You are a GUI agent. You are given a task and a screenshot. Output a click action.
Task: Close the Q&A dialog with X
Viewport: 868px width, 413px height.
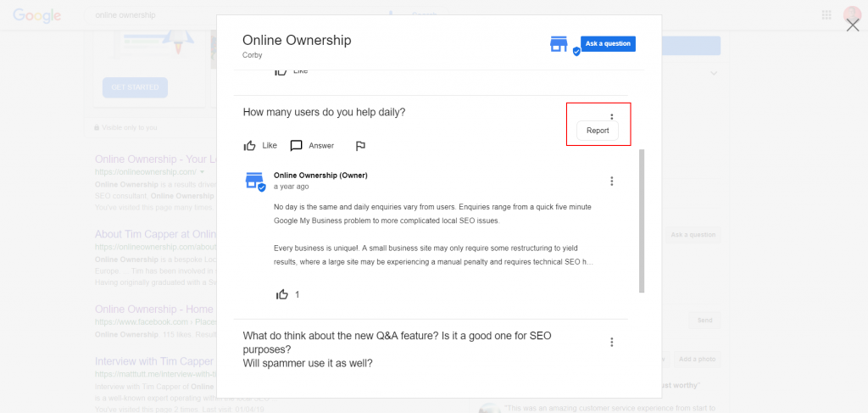853,25
